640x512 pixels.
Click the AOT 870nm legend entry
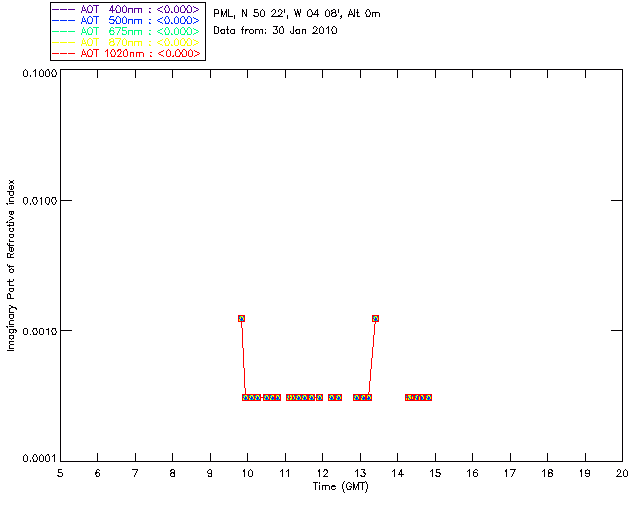coord(128,42)
